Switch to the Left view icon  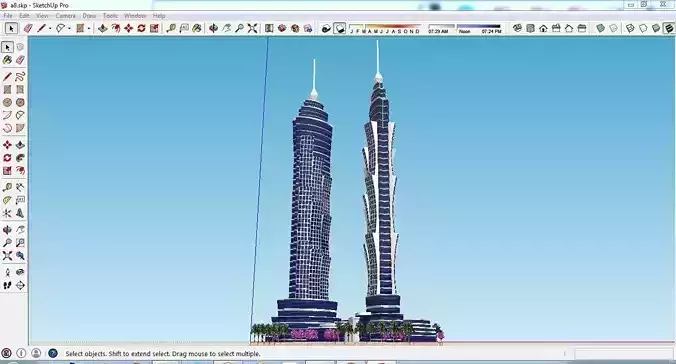(582, 28)
